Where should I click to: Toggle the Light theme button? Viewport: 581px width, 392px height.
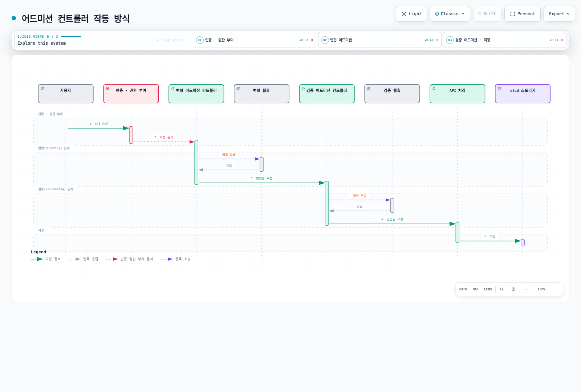point(411,14)
